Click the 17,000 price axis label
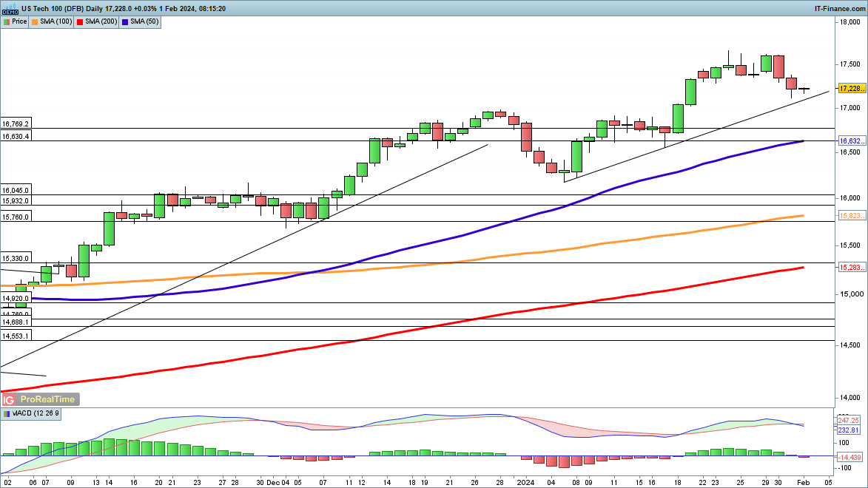Image resolution: width=868 pixels, height=488 pixels. pyautogui.click(x=850, y=108)
